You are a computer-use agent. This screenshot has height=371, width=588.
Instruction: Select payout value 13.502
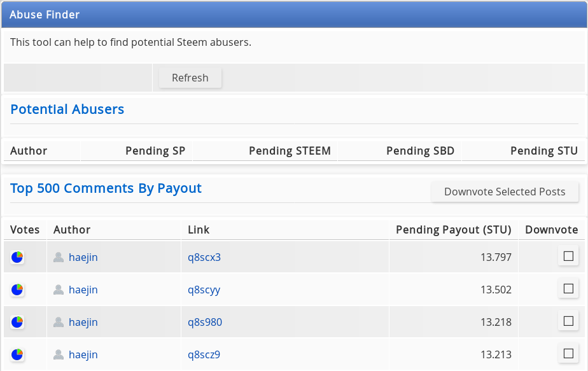click(496, 290)
